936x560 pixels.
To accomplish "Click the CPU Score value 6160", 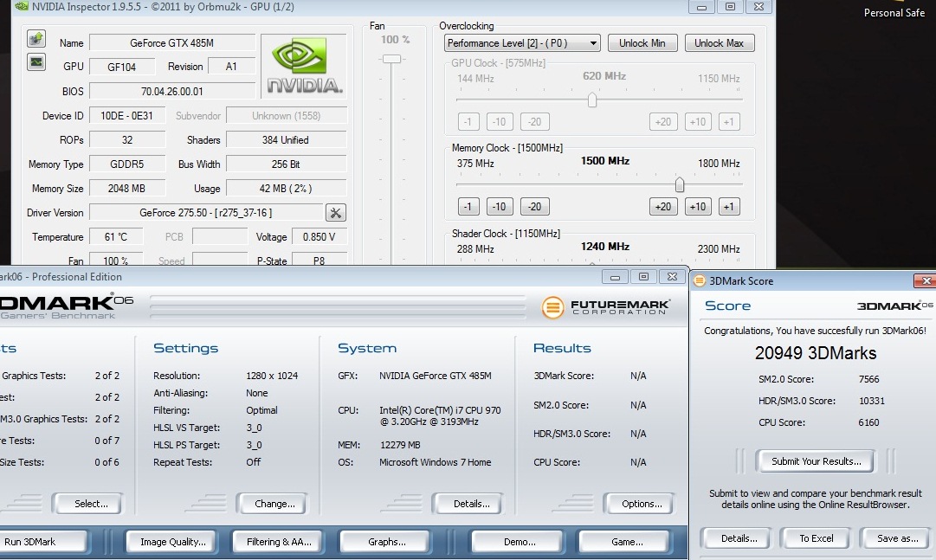I will click(868, 422).
